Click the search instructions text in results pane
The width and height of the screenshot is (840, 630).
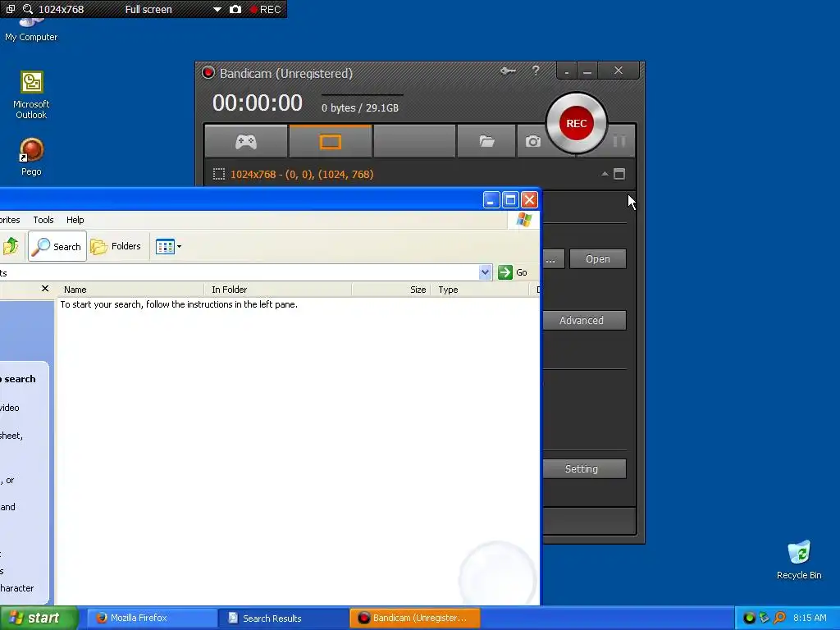tap(179, 304)
